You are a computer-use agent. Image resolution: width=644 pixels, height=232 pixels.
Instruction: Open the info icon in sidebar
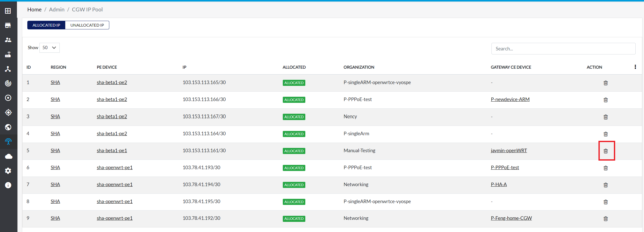tap(8, 185)
